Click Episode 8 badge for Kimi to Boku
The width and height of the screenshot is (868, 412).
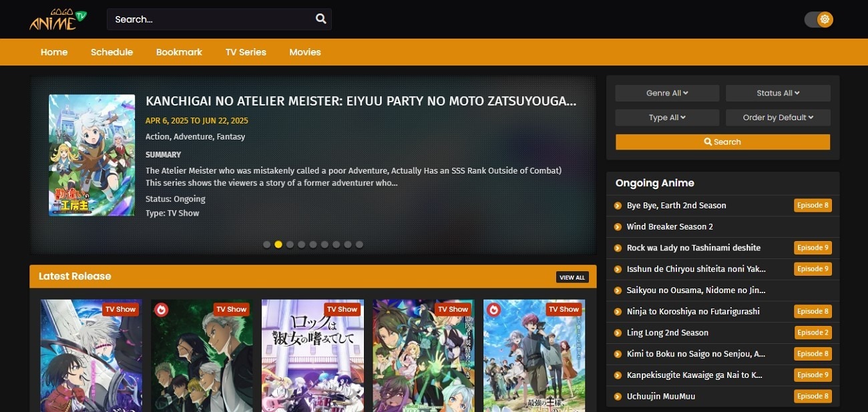tap(813, 354)
